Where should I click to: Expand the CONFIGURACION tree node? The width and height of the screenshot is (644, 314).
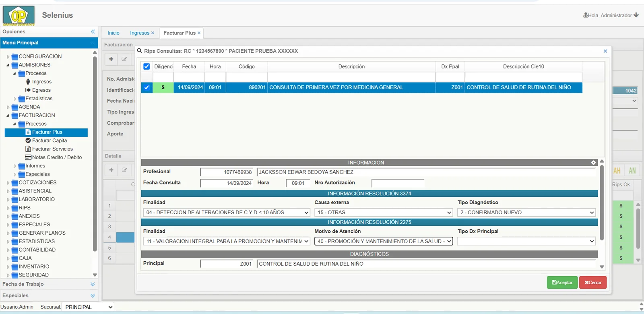coord(8,57)
